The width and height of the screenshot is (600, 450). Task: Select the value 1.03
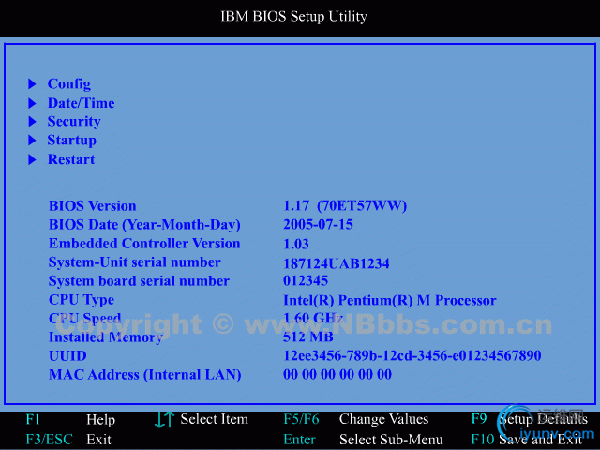[x=296, y=244]
